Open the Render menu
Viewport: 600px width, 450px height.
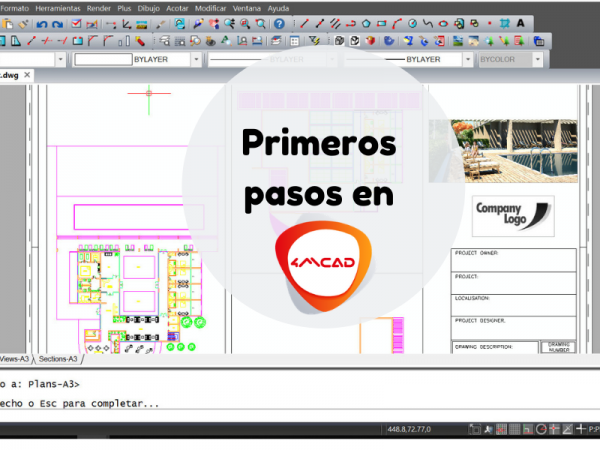coord(98,8)
